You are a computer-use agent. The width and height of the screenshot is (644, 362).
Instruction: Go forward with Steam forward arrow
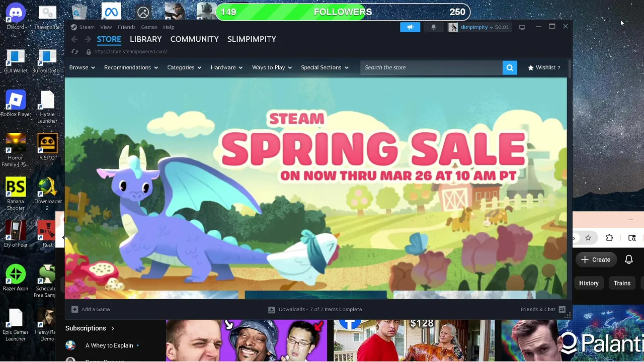(x=88, y=39)
